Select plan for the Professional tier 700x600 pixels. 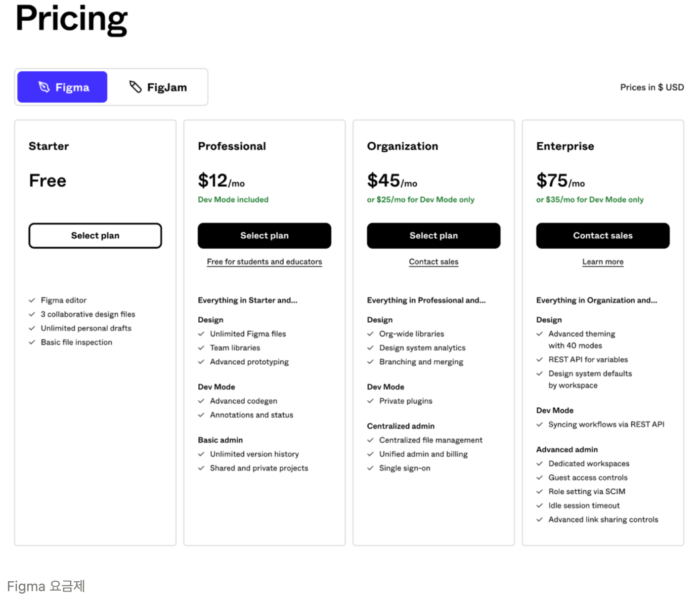click(264, 236)
